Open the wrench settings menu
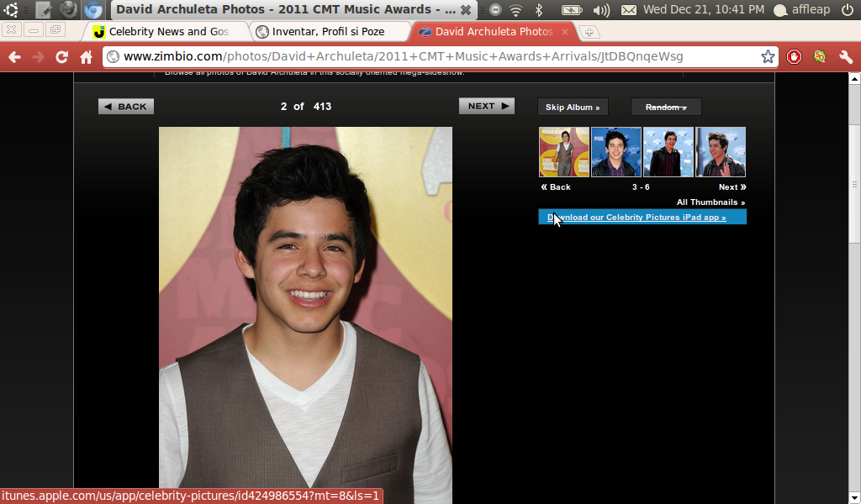This screenshot has width=861, height=504. coord(846,56)
